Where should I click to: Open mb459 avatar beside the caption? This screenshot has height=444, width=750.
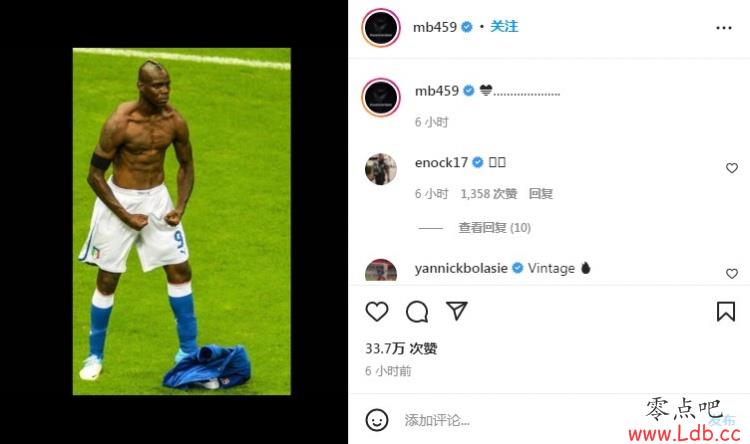pyautogui.click(x=381, y=97)
